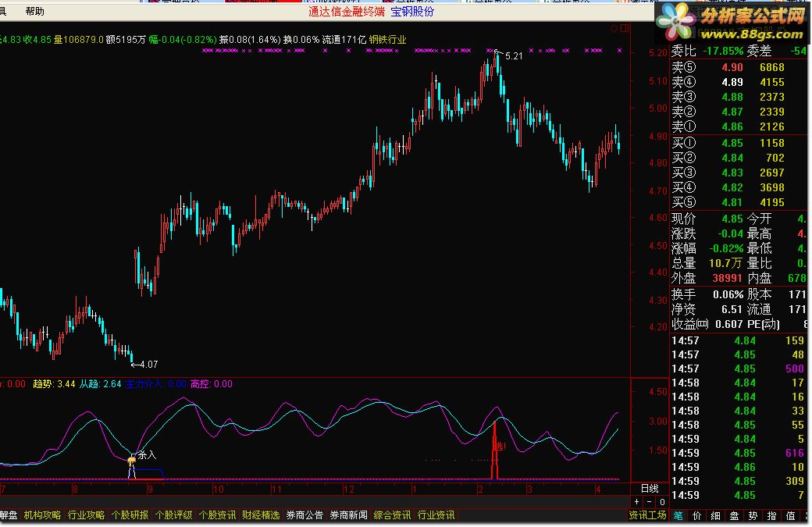Click the 委比 -17.85% value
The height and width of the screenshot is (527, 812).
pos(722,51)
